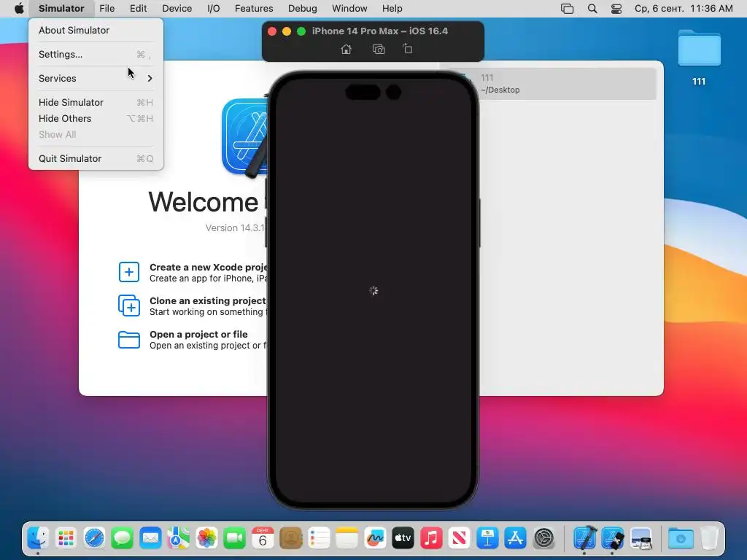The width and height of the screenshot is (747, 560).
Task: Open the Debug menu
Action: point(303,9)
